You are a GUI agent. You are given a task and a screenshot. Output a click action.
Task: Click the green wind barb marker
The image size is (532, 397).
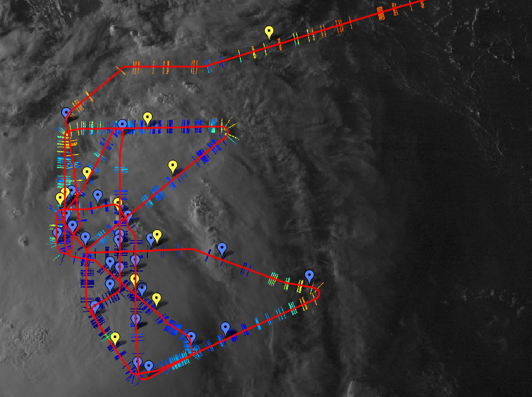[105, 337]
